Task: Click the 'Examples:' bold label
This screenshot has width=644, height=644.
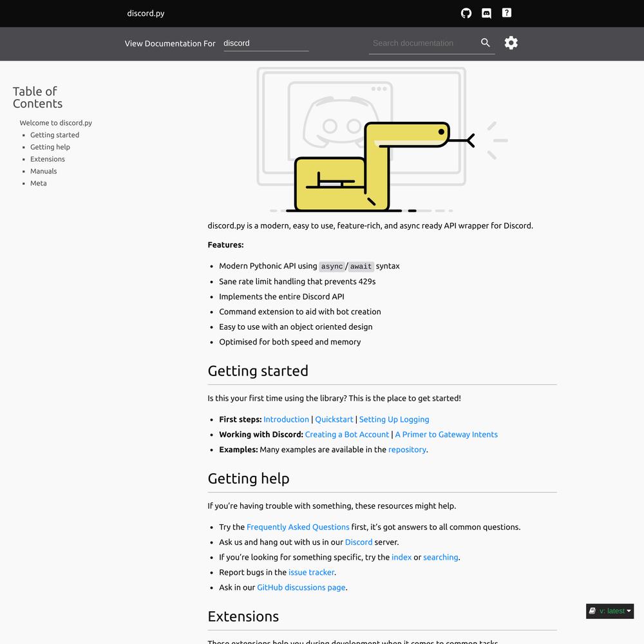Action: 238,450
